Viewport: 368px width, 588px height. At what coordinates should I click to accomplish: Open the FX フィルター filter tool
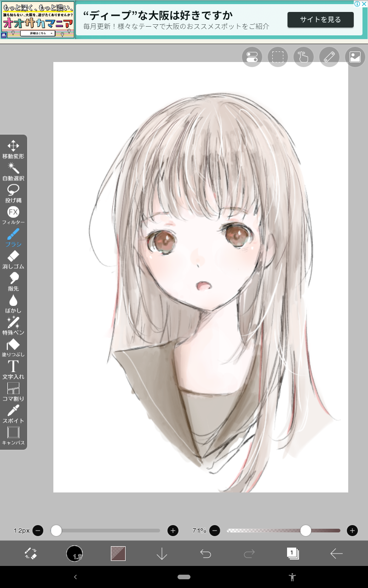click(x=13, y=215)
